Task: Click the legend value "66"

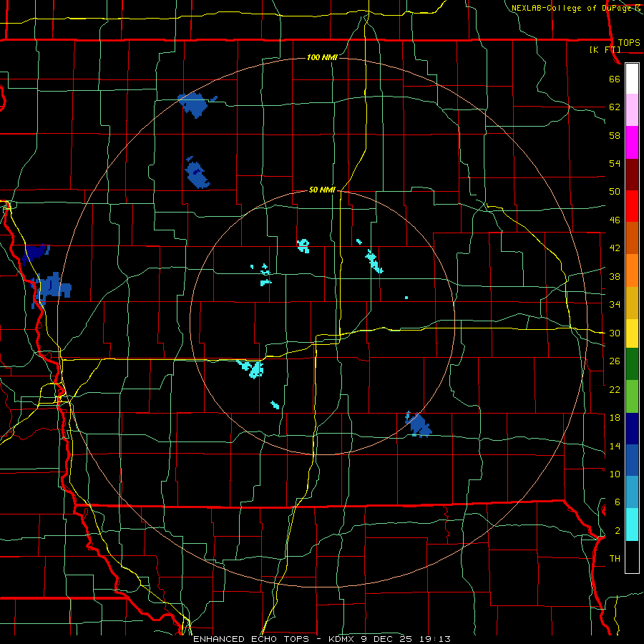Action: pos(615,79)
